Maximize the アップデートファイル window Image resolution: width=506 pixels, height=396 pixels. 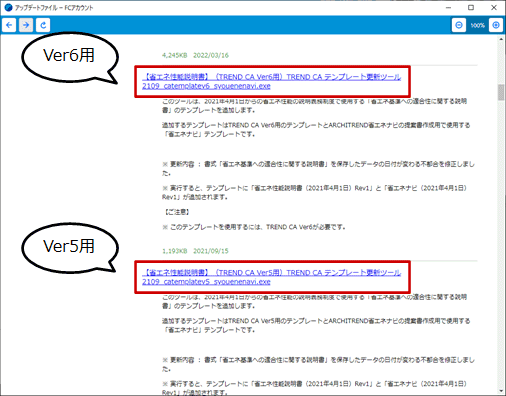(x=471, y=7)
